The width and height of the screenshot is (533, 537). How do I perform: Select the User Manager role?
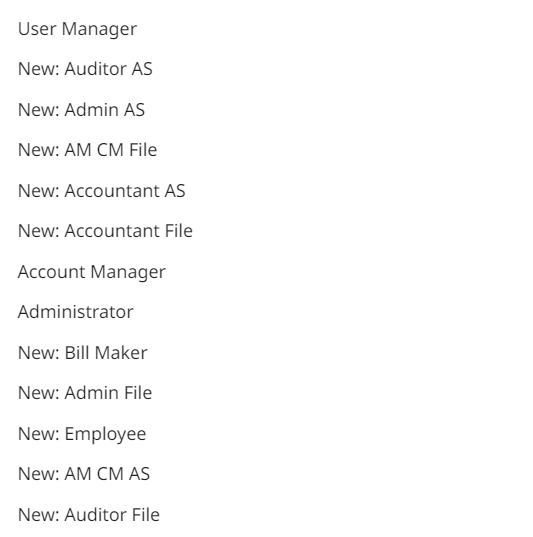[77, 29]
